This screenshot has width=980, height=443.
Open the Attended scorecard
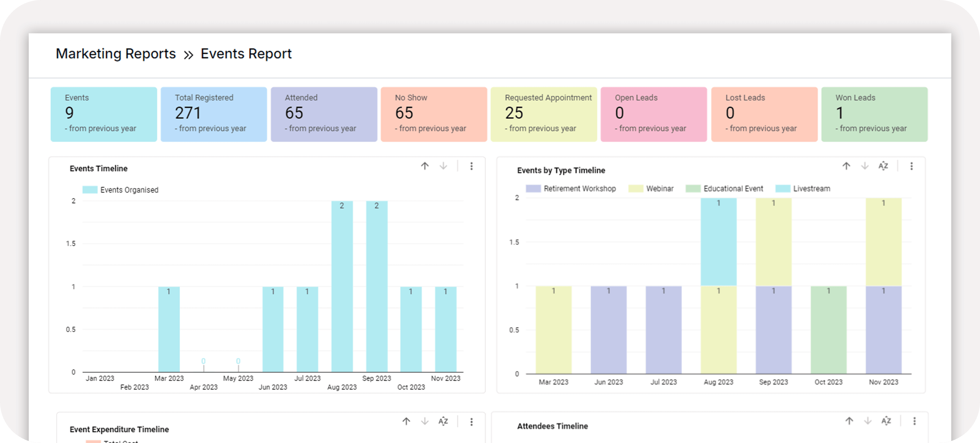pyautogui.click(x=324, y=114)
